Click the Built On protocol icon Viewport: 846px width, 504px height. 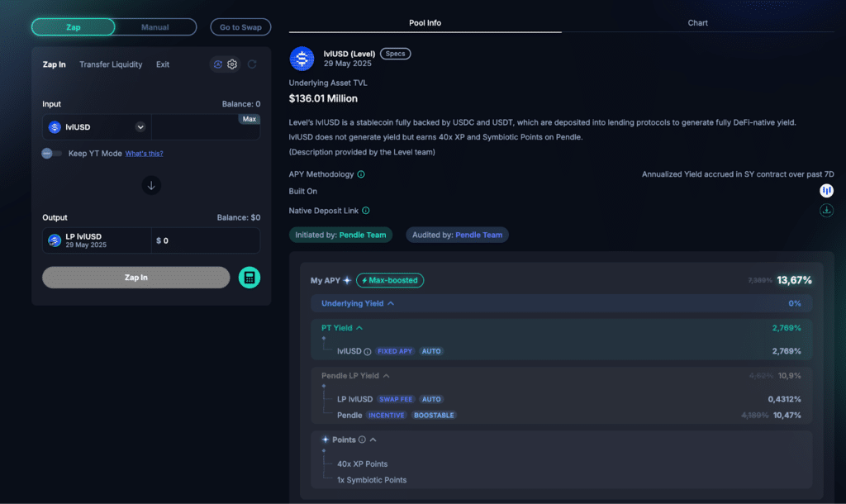(x=826, y=191)
